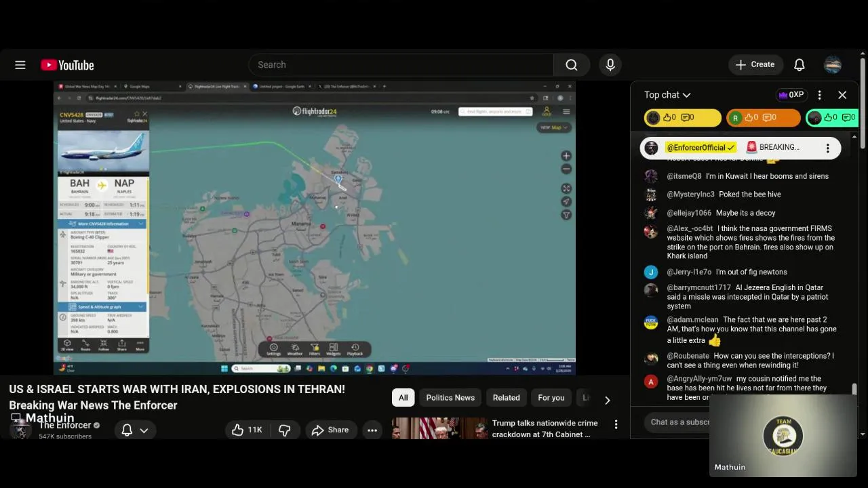868x488 pixels.
Task: Click the Follow icon in flight panel
Action: pyautogui.click(x=104, y=345)
